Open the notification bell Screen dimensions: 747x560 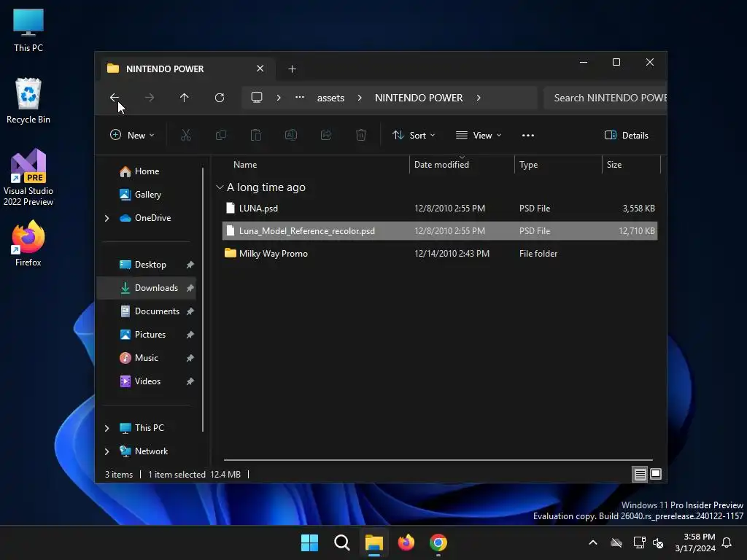pos(727,542)
